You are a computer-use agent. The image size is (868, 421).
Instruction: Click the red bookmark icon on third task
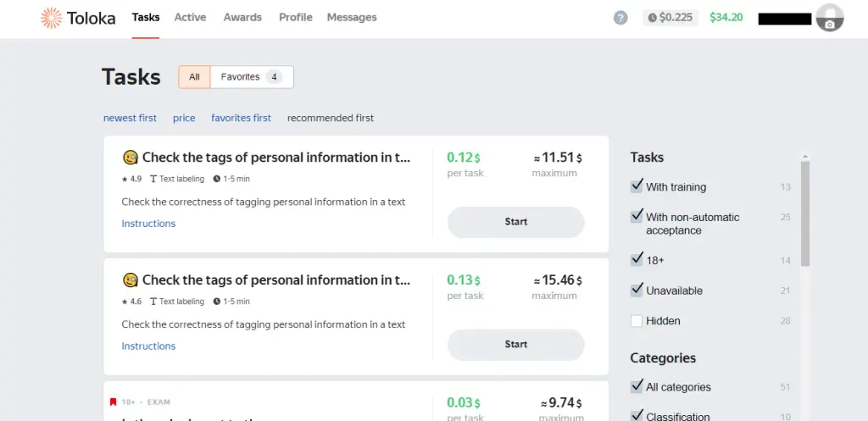click(x=113, y=402)
